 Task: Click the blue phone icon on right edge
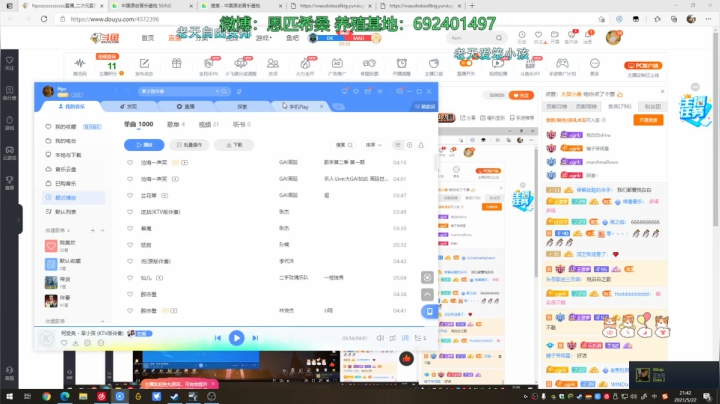click(429, 311)
